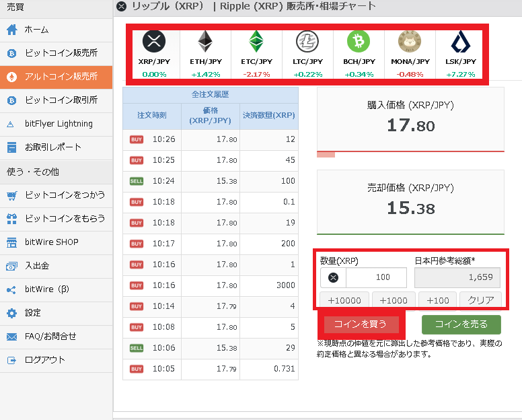Click the 決済数量(XRP) column header
The width and height of the screenshot is (522, 420).
coord(269,116)
